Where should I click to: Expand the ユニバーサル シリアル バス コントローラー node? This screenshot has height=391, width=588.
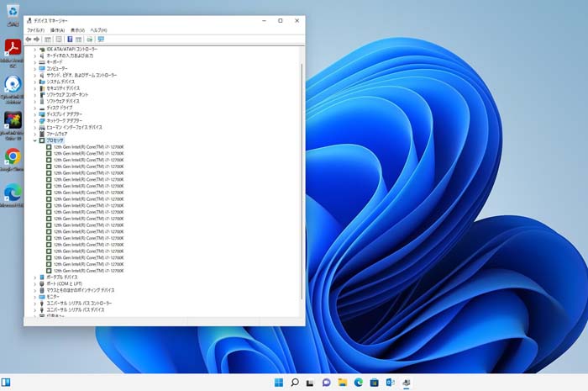(35, 304)
